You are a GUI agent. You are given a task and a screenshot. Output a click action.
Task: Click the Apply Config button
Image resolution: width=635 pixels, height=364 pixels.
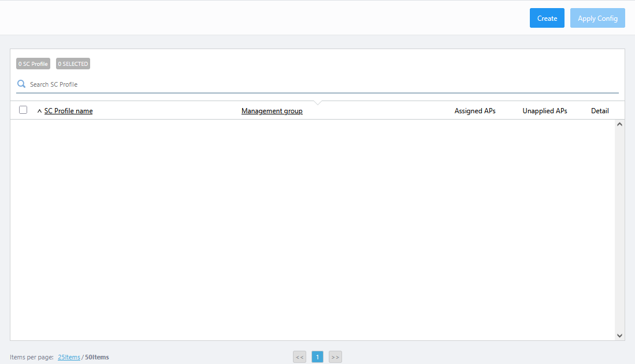[x=597, y=18]
